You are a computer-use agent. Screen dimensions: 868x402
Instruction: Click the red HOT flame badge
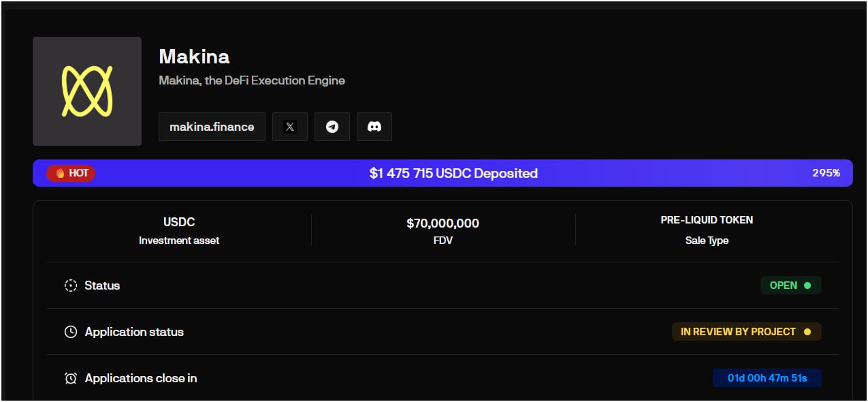coord(71,173)
